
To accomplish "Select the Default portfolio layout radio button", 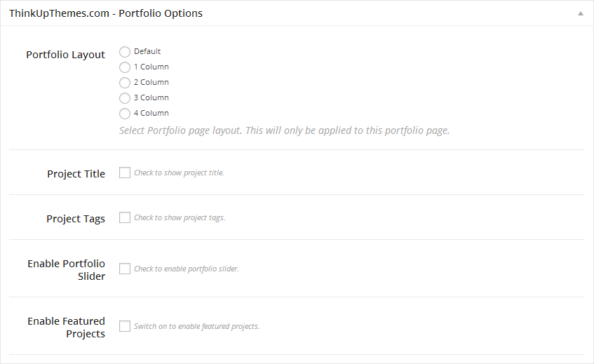I will (x=125, y=51).
